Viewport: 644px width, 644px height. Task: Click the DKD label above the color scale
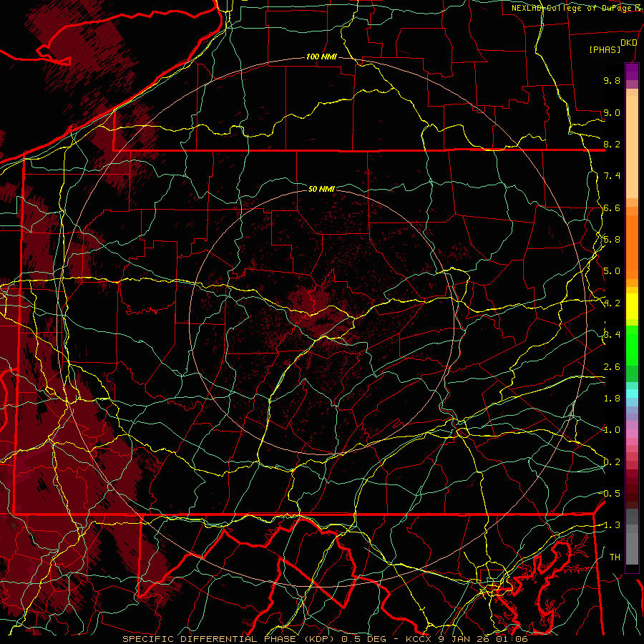[x=629, y=43]
